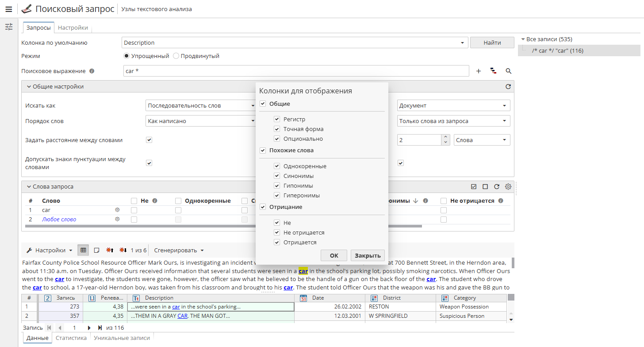
Task: Click info icon beside the Не column
Action: [155, 200]
